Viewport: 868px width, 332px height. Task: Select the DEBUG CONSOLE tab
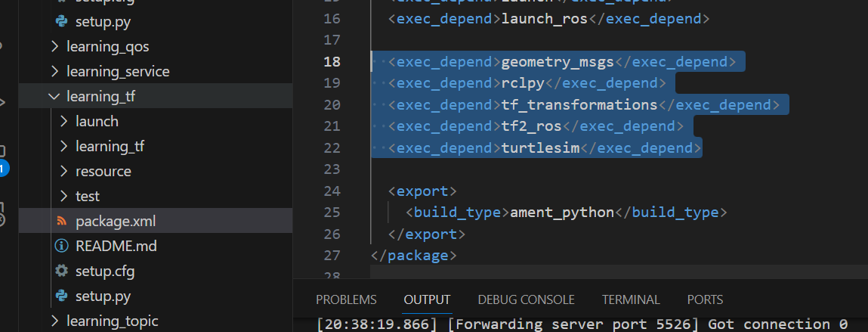526,299
